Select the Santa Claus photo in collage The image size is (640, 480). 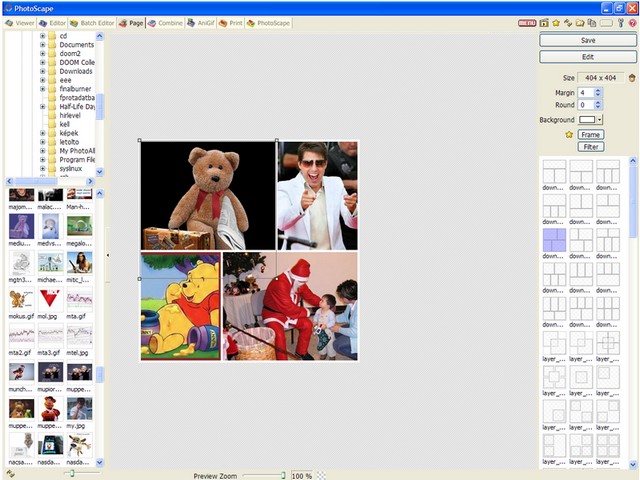click(290, 306)
